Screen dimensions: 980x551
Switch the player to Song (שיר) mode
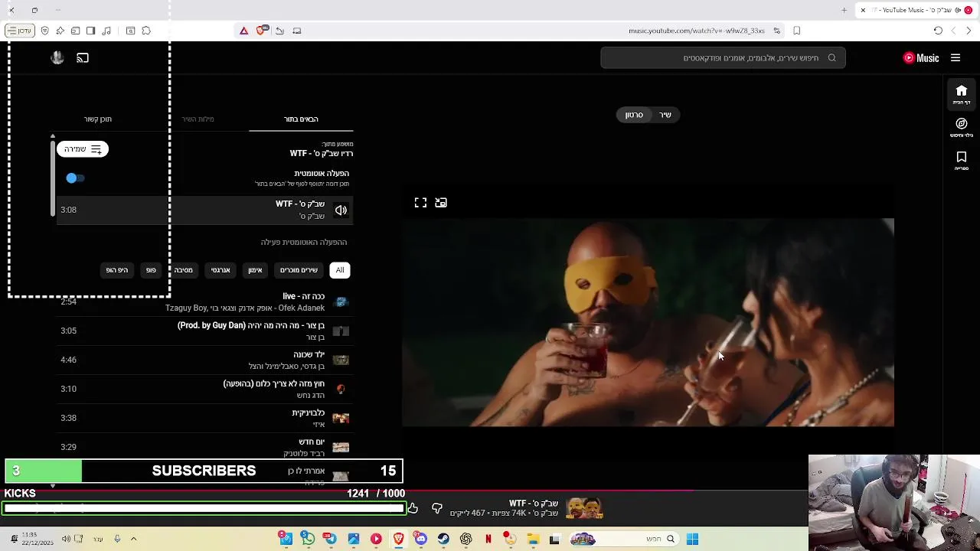point(665,115)
